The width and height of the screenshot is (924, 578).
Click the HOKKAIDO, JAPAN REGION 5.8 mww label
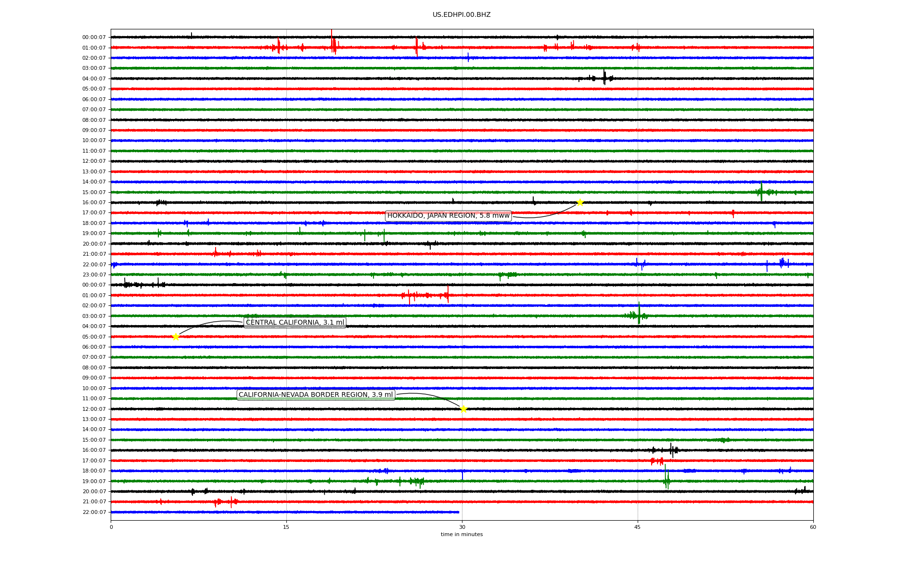pyautogui.click(x=448, y=216)
